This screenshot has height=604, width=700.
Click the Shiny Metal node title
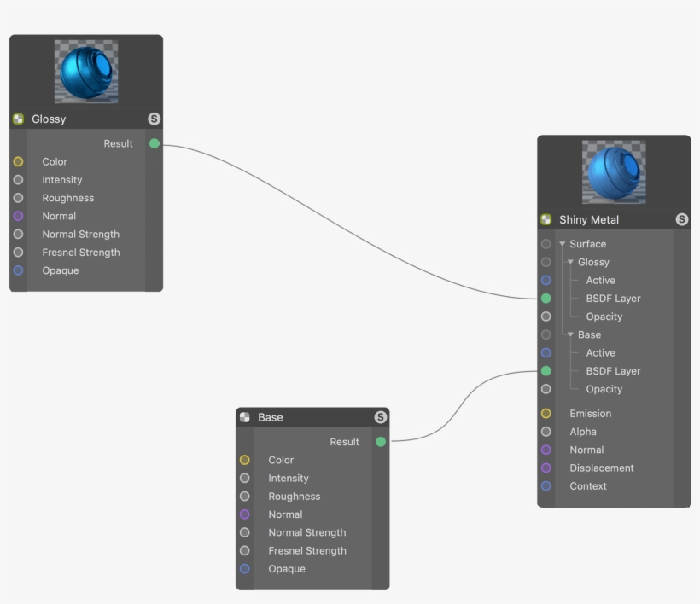[589, 220]
